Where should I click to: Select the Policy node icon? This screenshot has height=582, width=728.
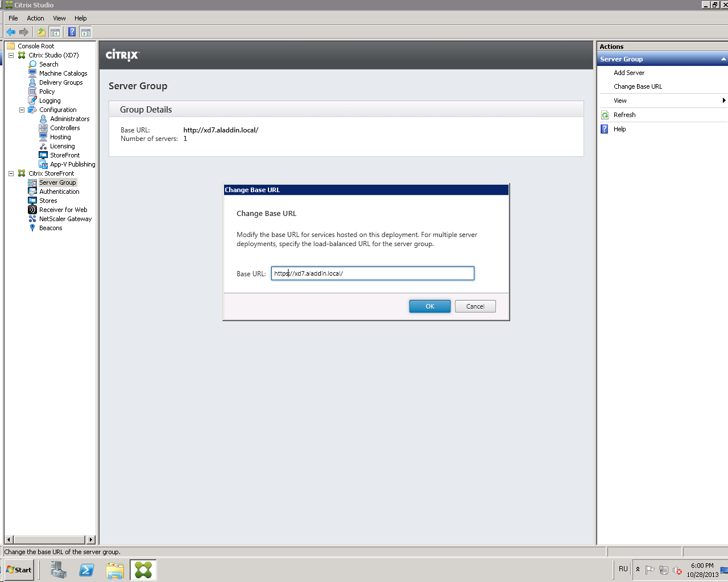[x=32, y=92]
